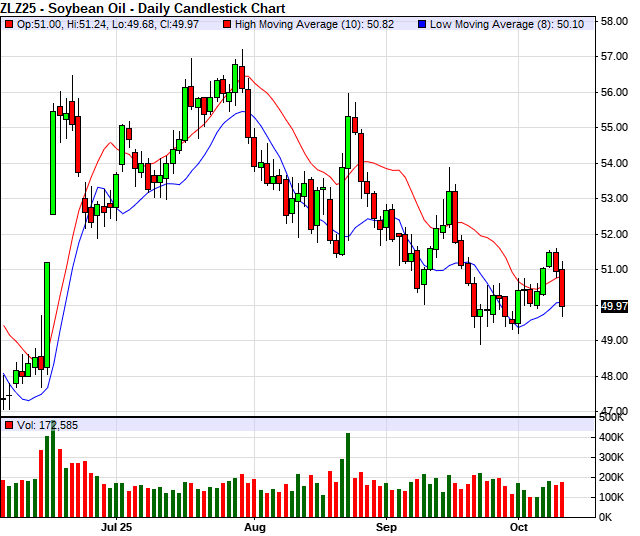Click the chart title ZLZ25 Soybean Oil
Viewport: 640px width, 536px height.
tap(143, 8)
